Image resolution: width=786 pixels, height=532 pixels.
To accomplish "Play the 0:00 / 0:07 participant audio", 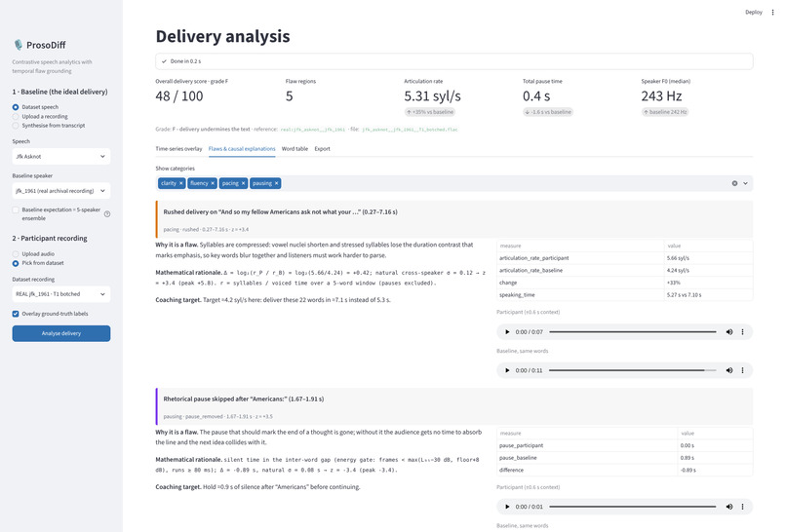I will 507,331.
